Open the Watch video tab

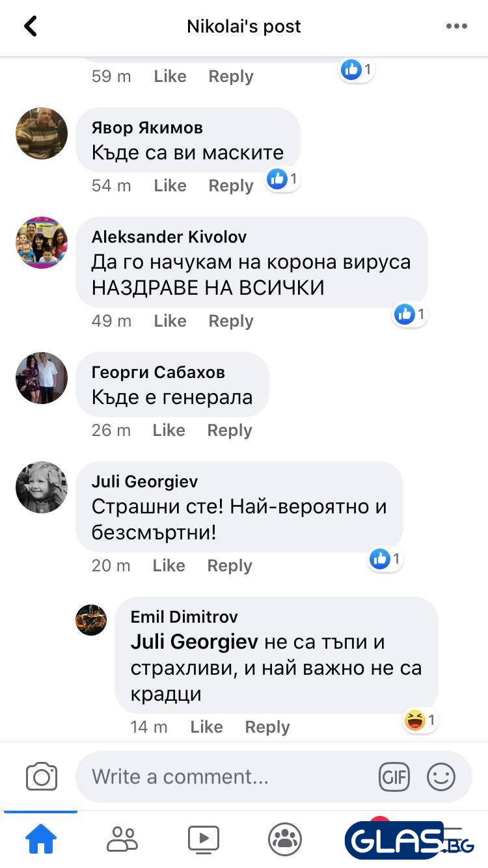[204, 839]
